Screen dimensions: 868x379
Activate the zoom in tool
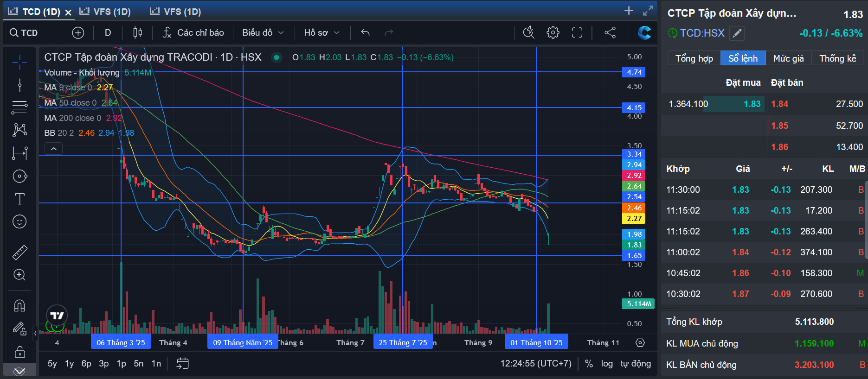[19, 275]
